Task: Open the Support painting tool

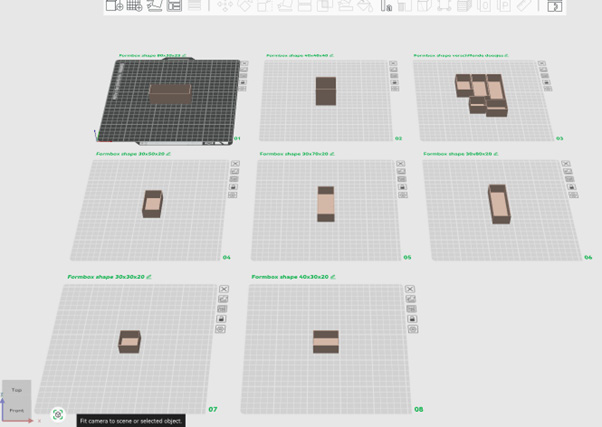Action: pyautogui.click(x=345, y=5)
